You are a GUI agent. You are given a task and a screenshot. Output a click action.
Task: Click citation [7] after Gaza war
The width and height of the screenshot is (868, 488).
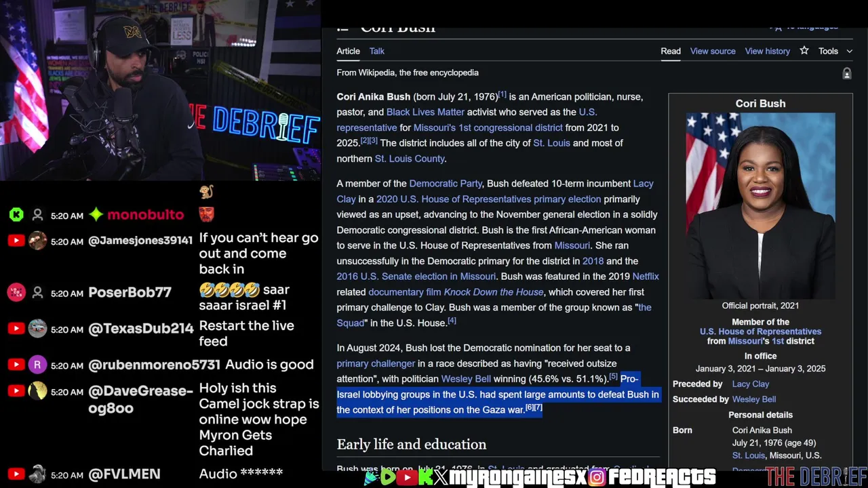click(538, 407)
